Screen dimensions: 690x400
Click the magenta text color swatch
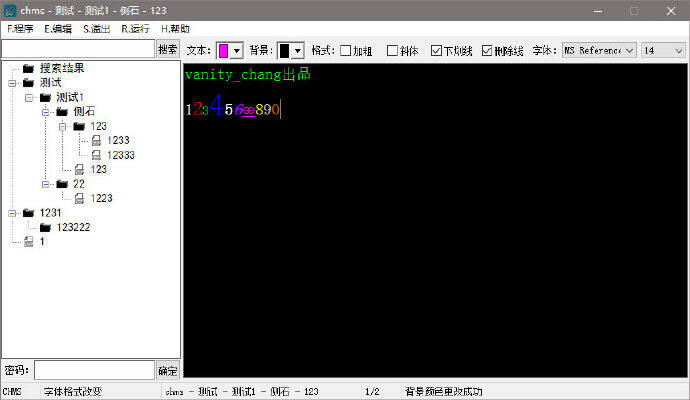click(224, 50)
